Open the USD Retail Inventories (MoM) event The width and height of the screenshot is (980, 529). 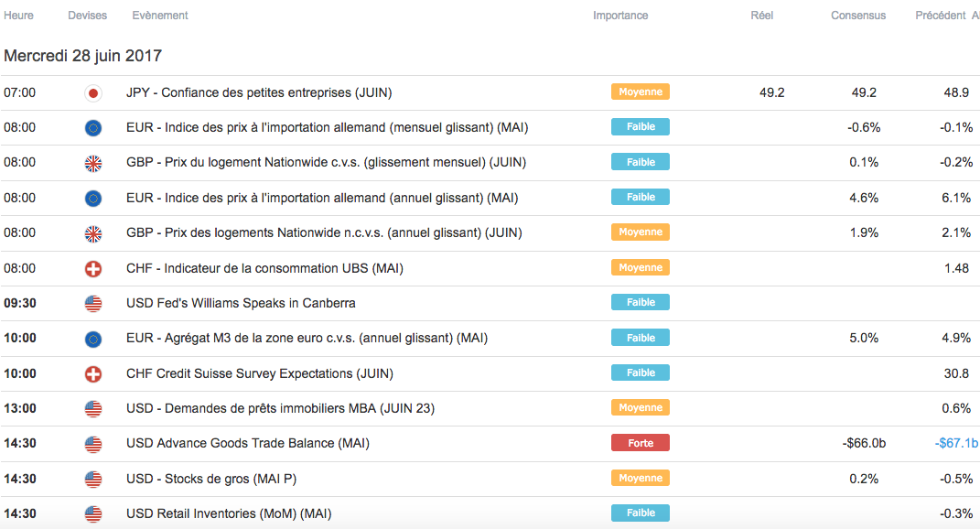click(x=228, y=514)
